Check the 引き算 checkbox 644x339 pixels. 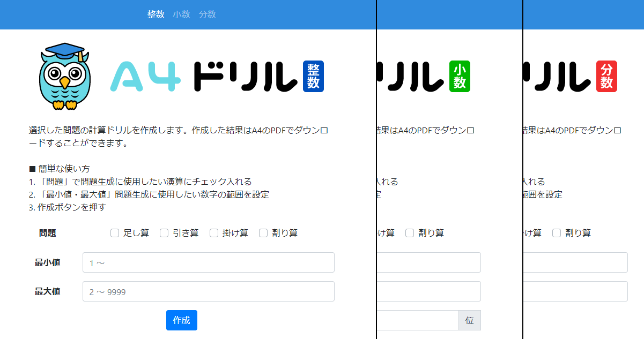[164, 233]
